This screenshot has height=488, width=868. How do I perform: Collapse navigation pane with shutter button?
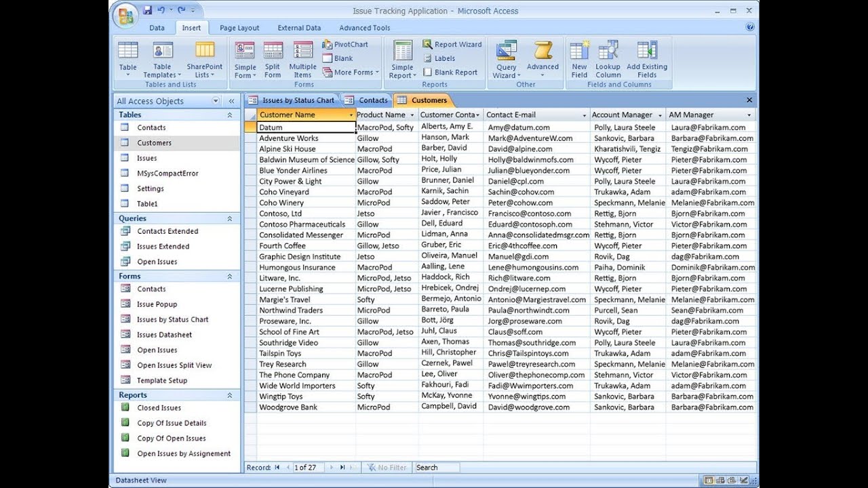(x=231, y=101)
